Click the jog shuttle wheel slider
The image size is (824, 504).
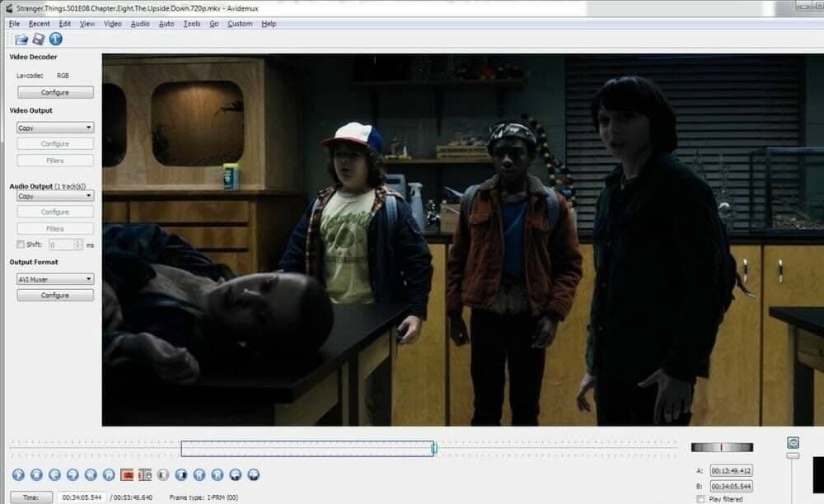(722, 447)
